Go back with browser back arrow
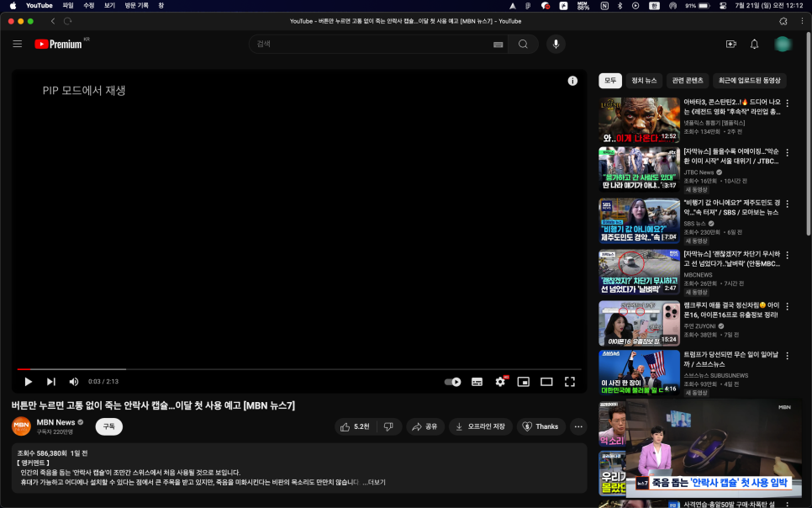This screenshot has width=812, height=508. tap(53, 21)
